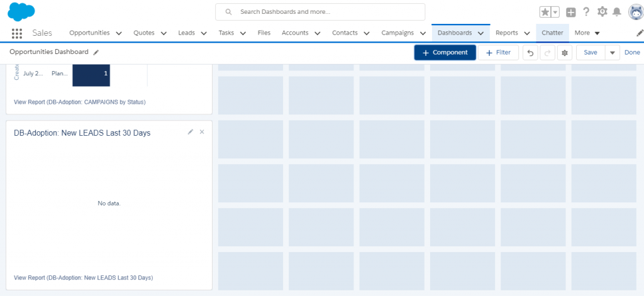Open the App Launcher grid icon
The image size is (644, 296).
17,33
